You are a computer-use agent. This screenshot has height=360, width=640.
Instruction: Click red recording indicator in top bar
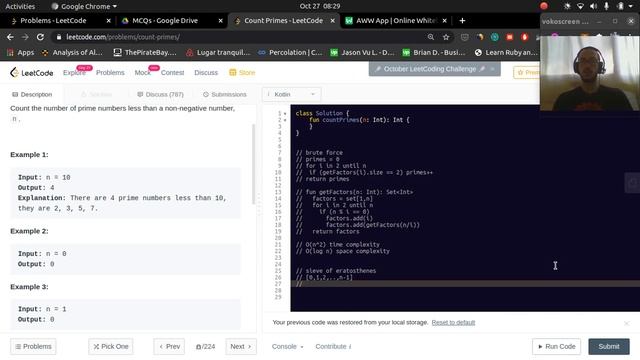point(544,6)
